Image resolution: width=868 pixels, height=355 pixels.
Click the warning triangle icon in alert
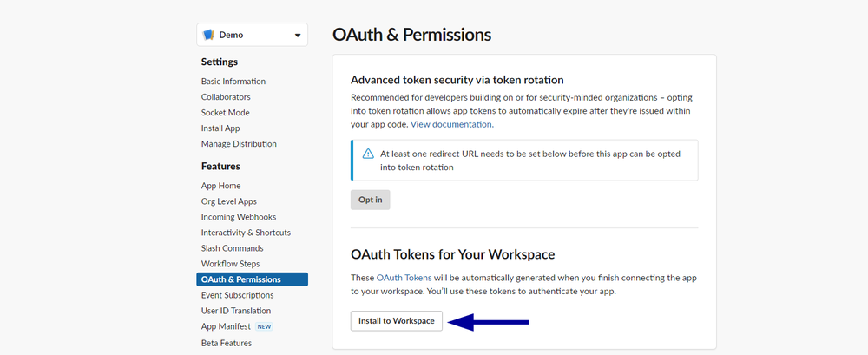(x=368, y=154)
